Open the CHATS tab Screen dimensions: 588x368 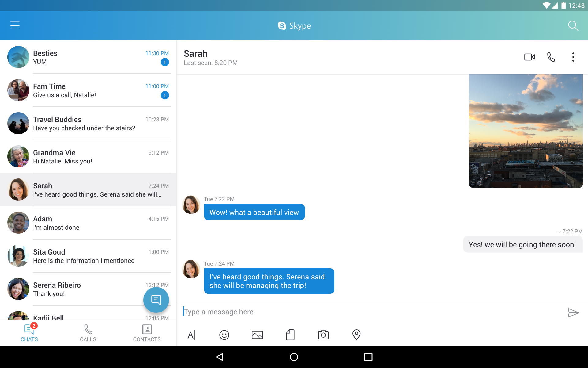pos(29,333)
